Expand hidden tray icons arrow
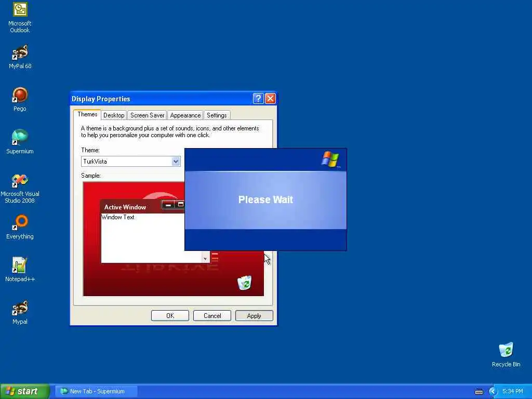The image size is (532, 399). (493, 392)
